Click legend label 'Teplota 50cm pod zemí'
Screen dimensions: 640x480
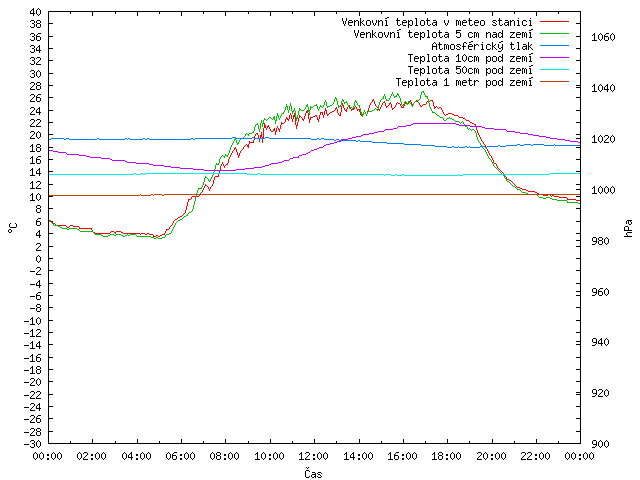470,70
